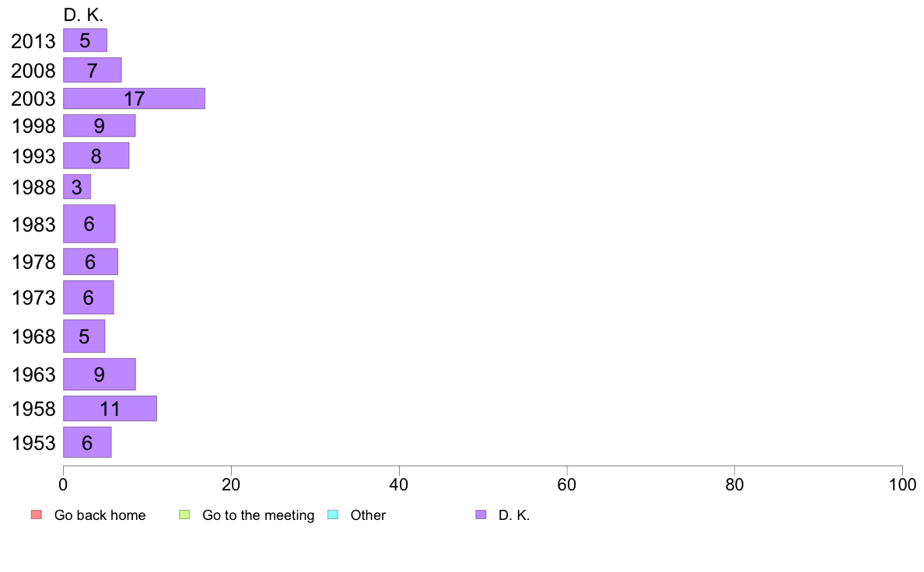
Task: Click the purple D. K. legend swatch
Action: click(481, 514)
